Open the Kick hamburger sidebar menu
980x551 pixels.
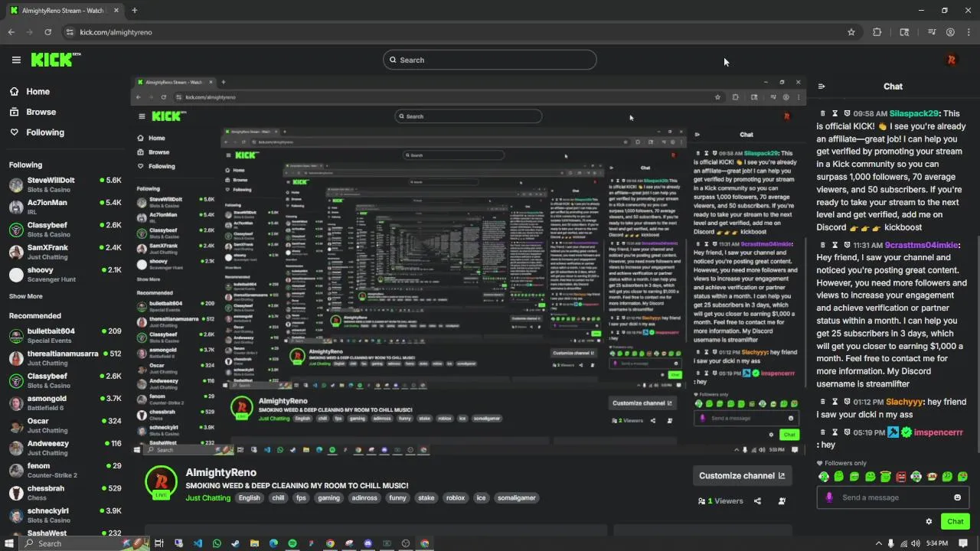coord(16,60)
